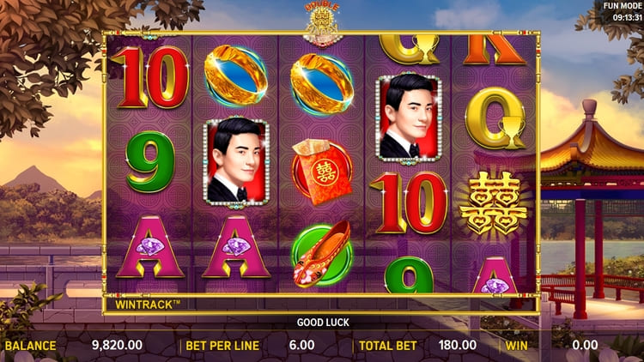Click the Double Happiness logo at top
This screenshot has height=362, width=644.
click(323, 23)
